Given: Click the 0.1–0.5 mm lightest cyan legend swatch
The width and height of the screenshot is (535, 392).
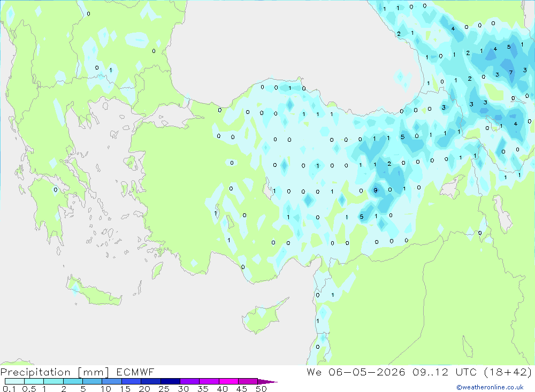Looking at the screenshot, I should (14, 381).
